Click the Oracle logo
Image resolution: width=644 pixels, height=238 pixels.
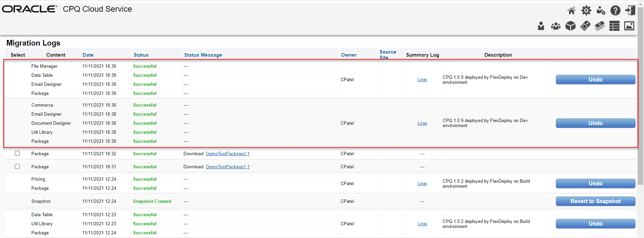(30, 9)
